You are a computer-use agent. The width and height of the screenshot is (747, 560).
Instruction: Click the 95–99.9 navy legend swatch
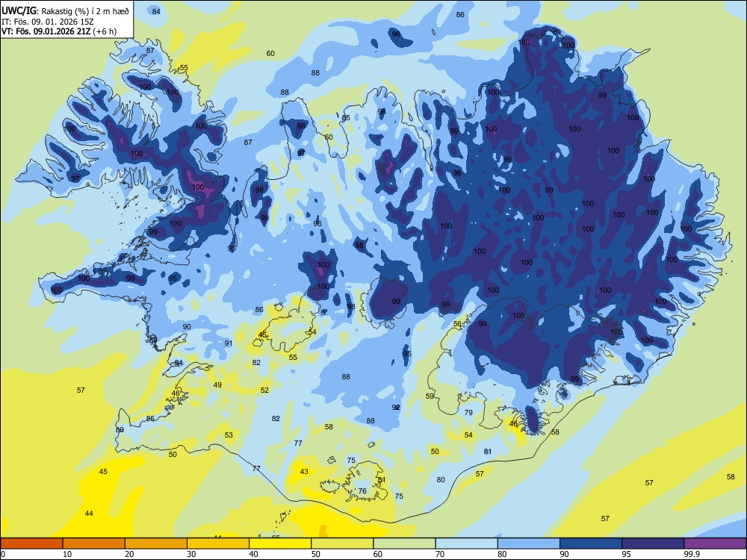tap(653, 544)
